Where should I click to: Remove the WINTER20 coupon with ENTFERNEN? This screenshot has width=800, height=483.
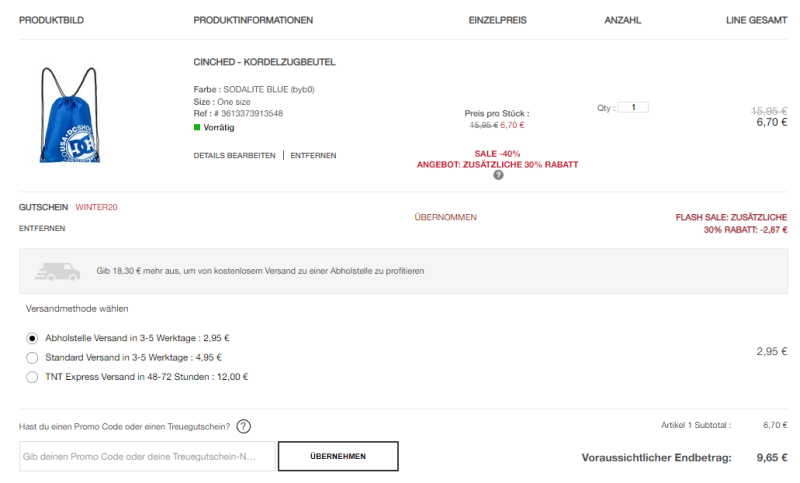tap(42, 229)
